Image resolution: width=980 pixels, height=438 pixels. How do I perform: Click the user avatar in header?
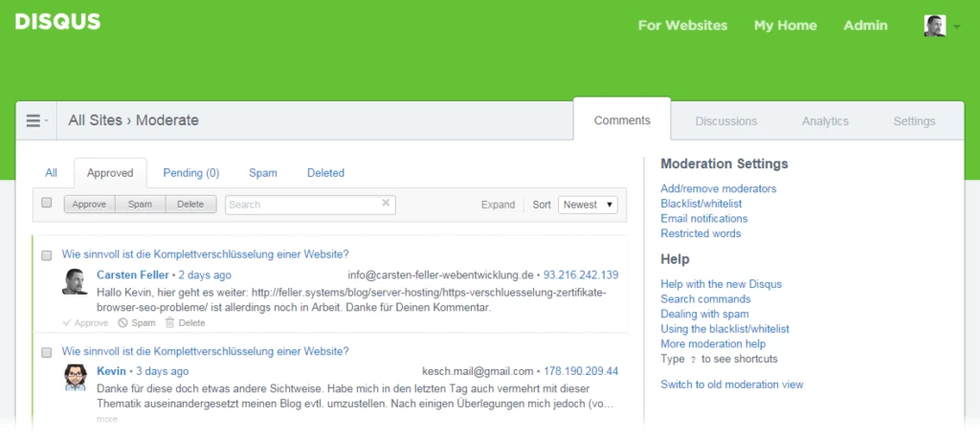935,26
